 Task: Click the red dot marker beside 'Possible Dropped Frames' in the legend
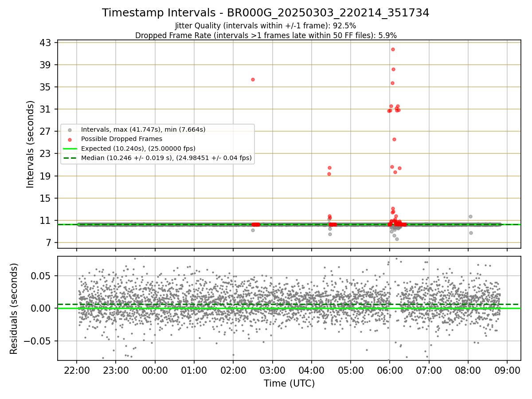click(x=70, y=139)
